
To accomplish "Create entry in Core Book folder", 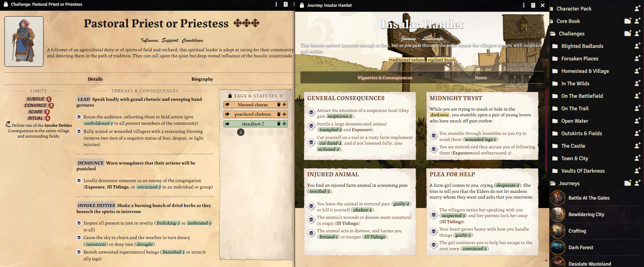I will point(637,21).
